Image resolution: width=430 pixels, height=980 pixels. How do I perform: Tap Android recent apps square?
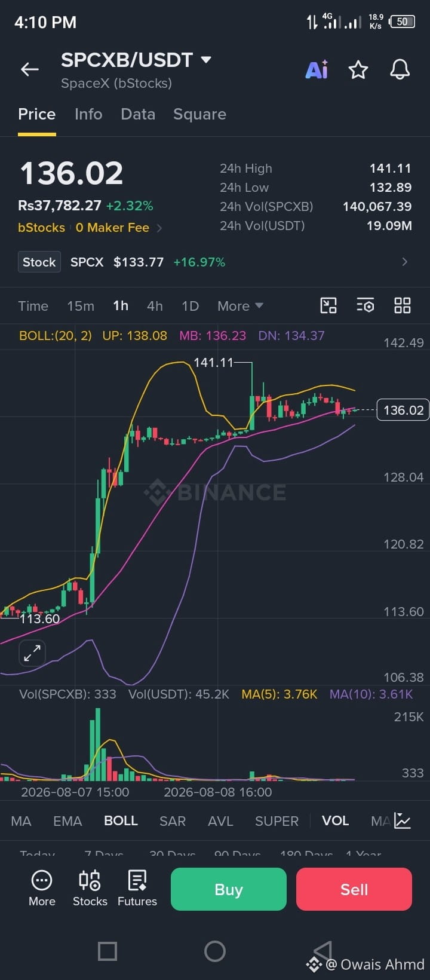coord(107,951)
